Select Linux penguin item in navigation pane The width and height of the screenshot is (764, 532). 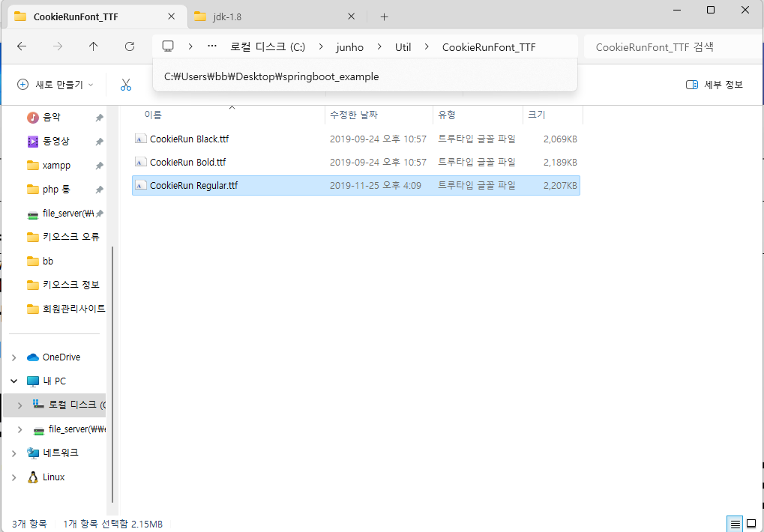[46, 477]
